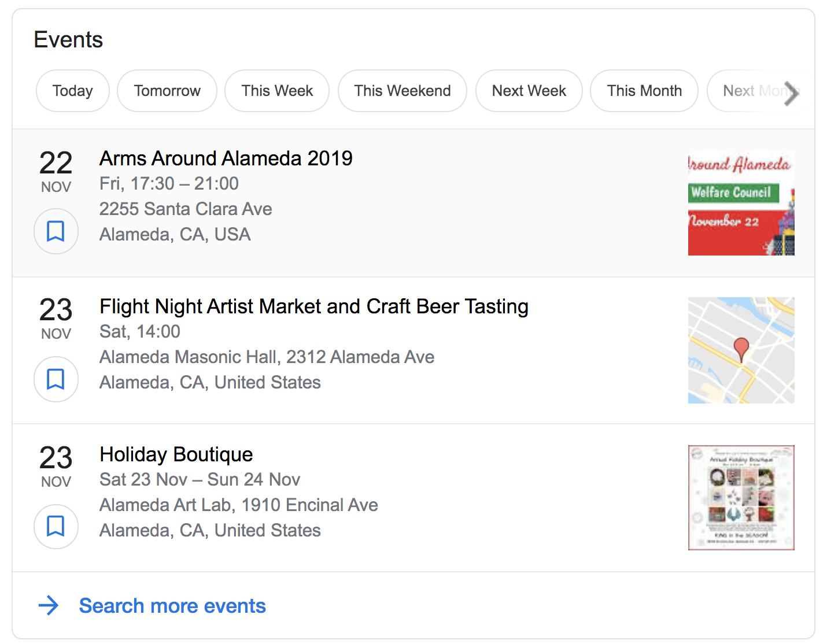
Task: Filter events by Today
Action: [x=72, y=91]
